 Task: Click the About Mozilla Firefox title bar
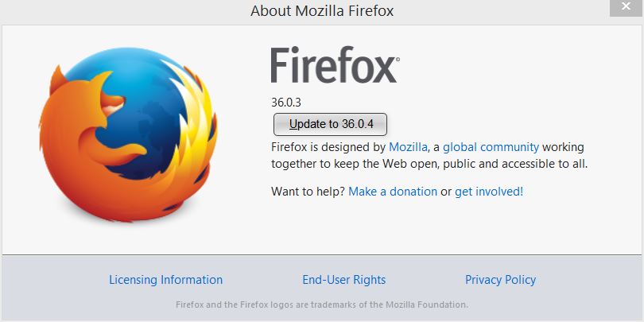[x=321, y=11]
